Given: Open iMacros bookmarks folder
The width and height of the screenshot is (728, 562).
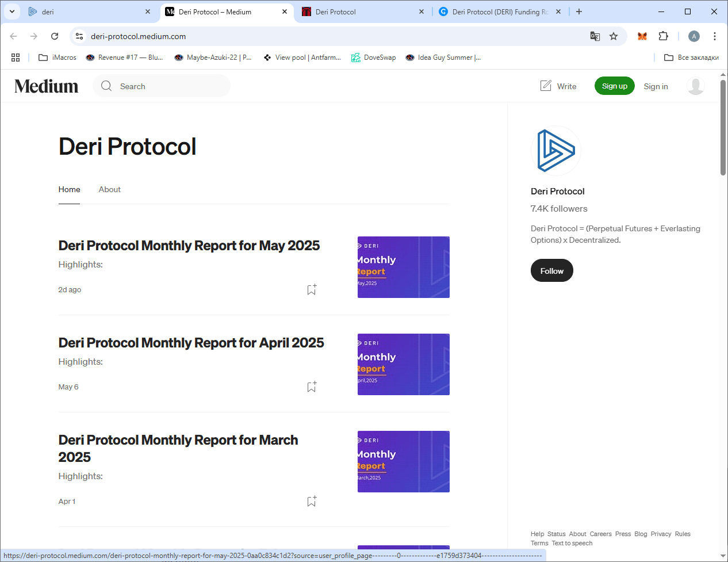Looking at the screenshot, I should point(58,58).
